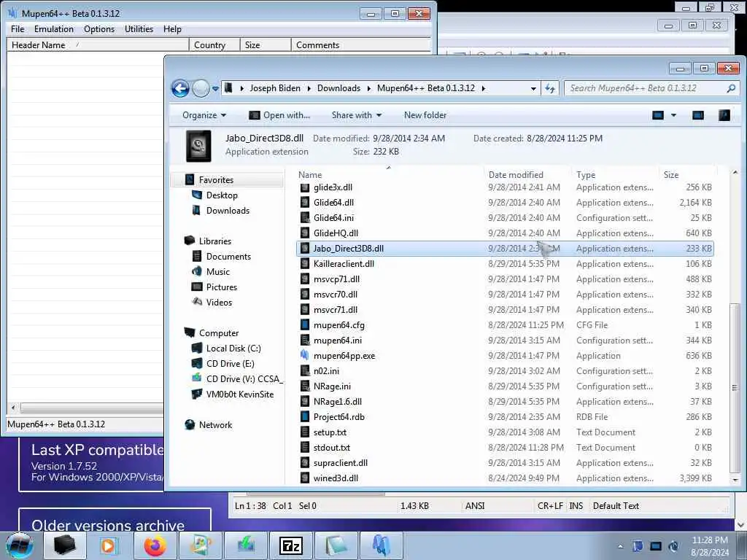Select Kailleraclient.dll file icon
Screen dimensions: 747x560
[305, 264]
